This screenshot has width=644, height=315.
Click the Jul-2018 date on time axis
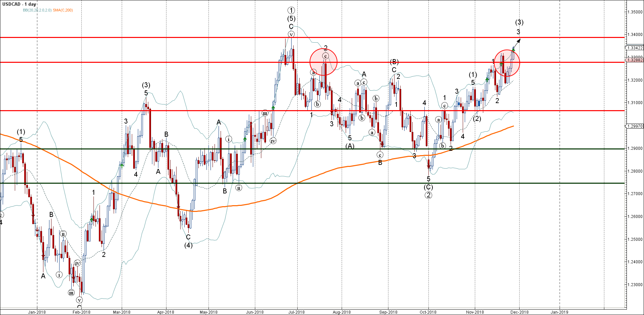tap(296, 312)
